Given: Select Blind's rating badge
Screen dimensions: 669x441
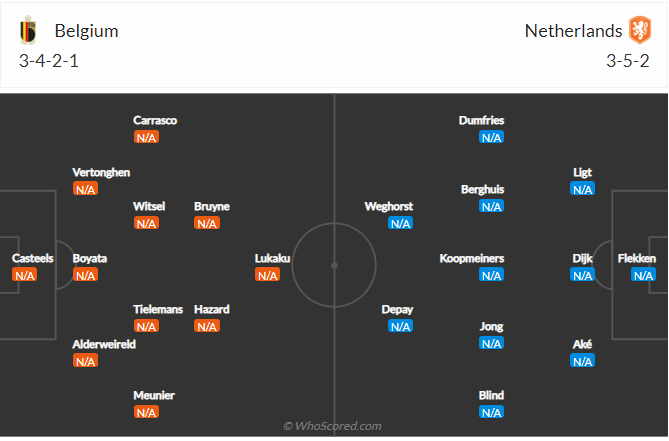Looking at the screenshot, I should click(x=491, y=412).
